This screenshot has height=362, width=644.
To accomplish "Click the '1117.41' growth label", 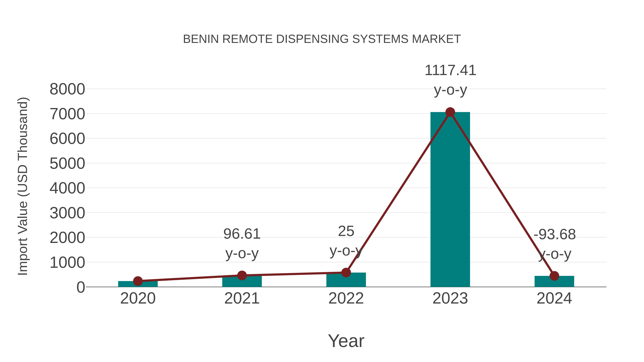I will click(x=450, y=70).
